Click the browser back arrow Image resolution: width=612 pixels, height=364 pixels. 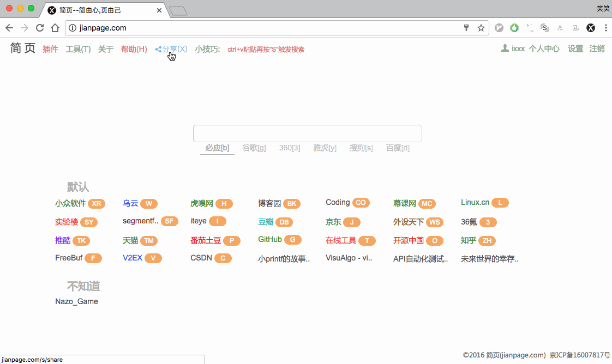pyautogui.click(x=9, y=28)
